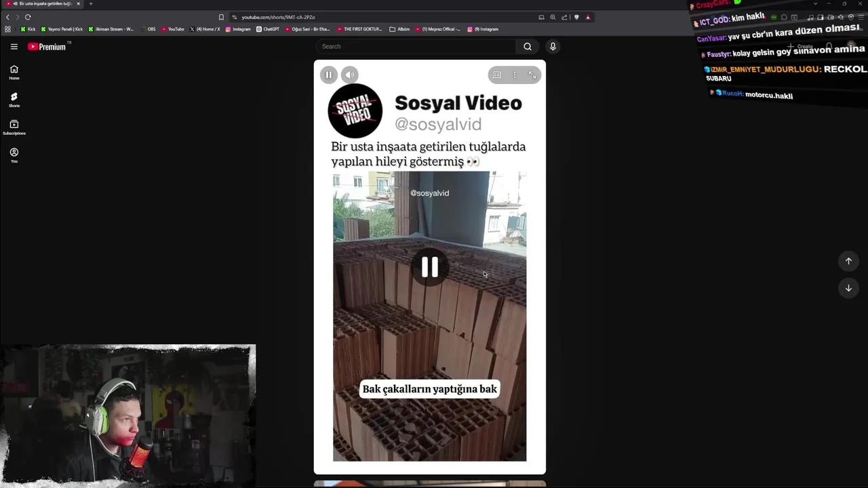This screenshot has width=868, height=488.
Task: Expand the short to fullscreen
Action: point(532,75)
